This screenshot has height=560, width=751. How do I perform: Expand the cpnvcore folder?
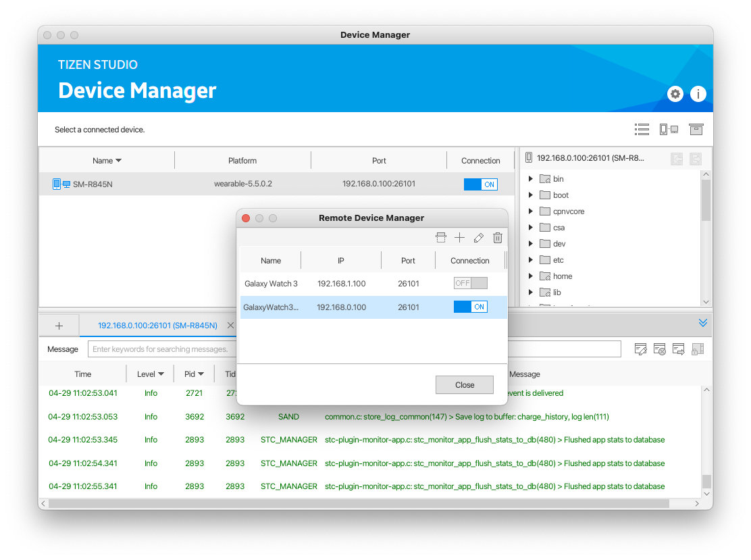click(531, 211)
